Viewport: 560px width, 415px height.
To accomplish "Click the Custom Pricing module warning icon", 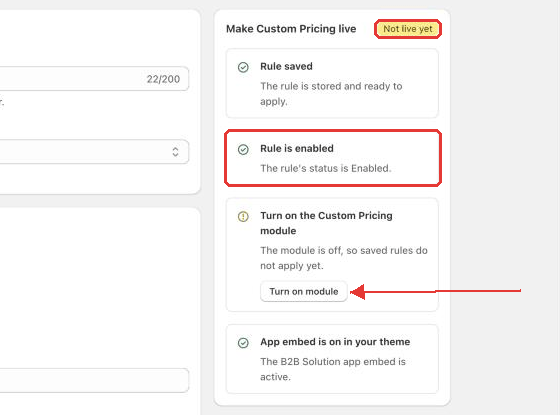I will pos(243,216).
